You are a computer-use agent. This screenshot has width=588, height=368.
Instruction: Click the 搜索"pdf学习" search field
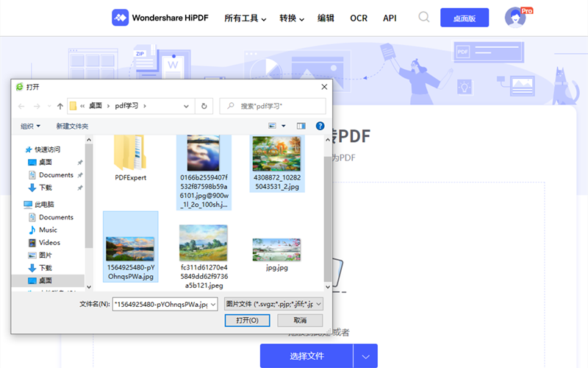click(x=273, y=106)
